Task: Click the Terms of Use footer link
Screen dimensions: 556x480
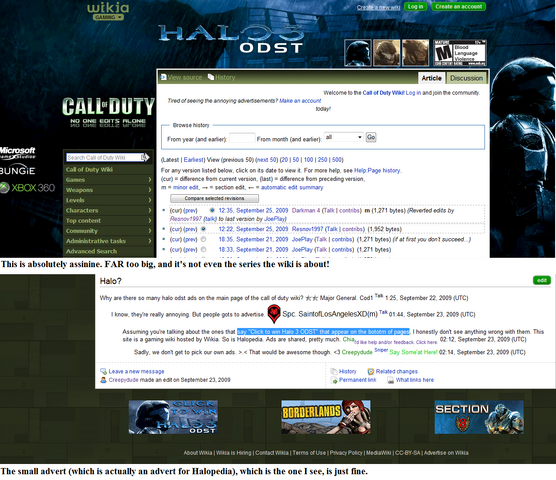Action: (309, 453)
